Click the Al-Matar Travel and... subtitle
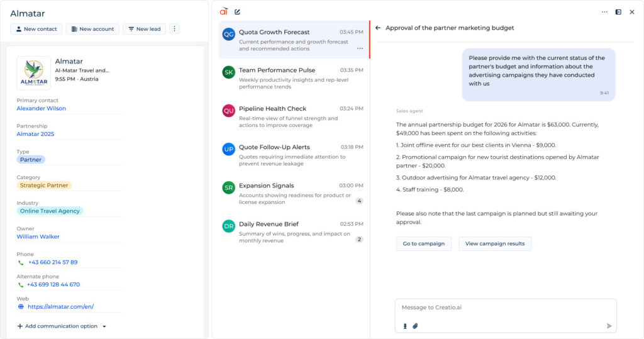 click(82, 70)
